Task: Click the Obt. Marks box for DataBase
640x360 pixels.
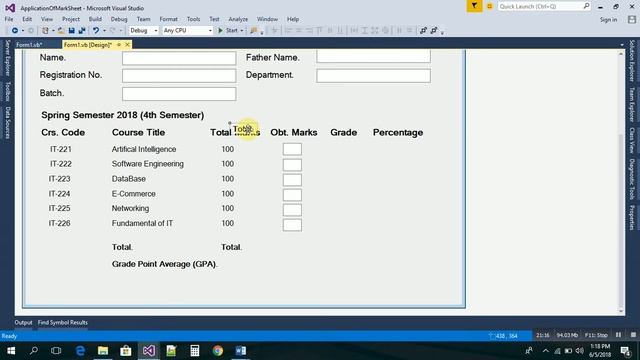Action: click(292, 180)
